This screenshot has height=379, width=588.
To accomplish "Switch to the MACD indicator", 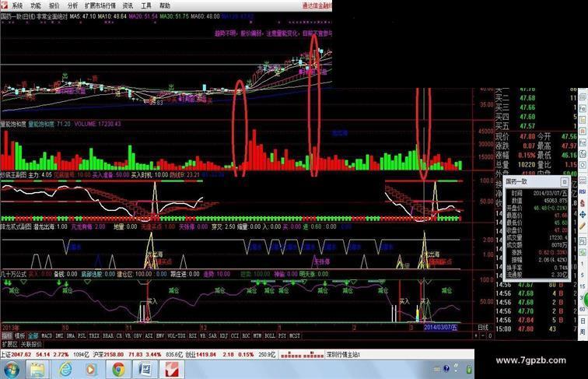I will pyautogui.click(x=47, y=336).
